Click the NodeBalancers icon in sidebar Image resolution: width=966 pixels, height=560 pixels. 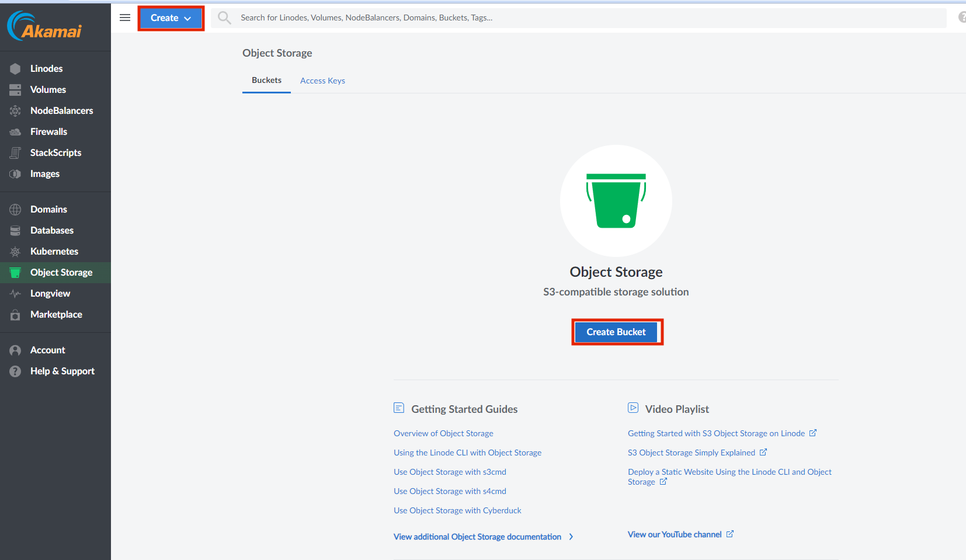click(x=15, y=111)
